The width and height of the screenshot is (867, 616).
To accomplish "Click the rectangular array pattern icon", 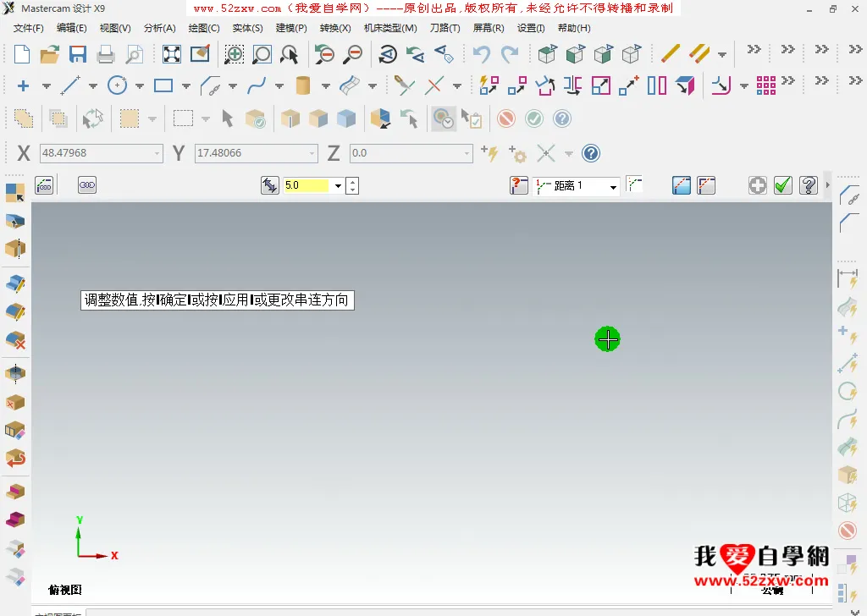I will point(766,85).
